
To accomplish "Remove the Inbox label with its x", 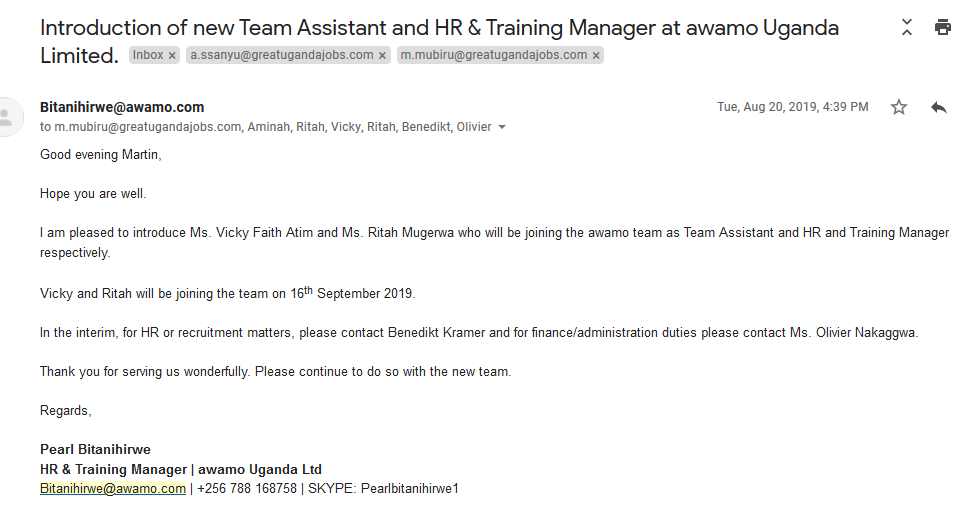I will (x=172, y=55).
